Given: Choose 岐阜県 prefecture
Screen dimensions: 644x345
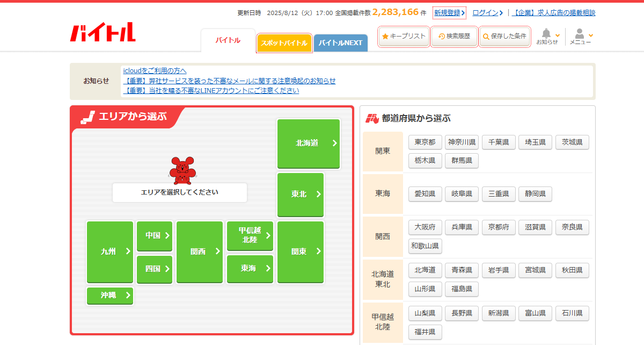Looking at the screenshot, I should click(x=462, y=194).
